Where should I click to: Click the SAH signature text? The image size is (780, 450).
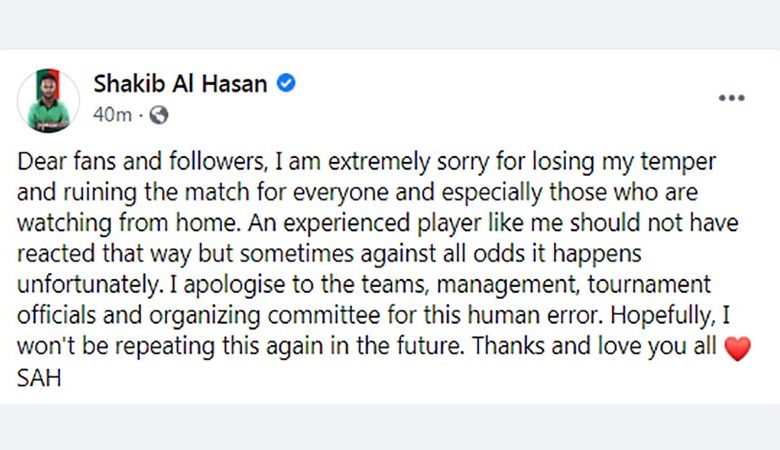(x=38, y=381)
